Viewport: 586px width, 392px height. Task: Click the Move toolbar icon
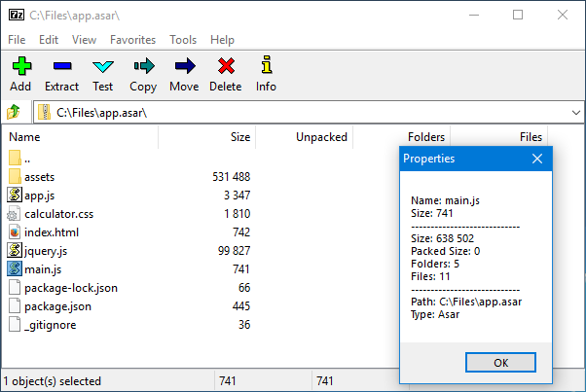pos(185,66)
